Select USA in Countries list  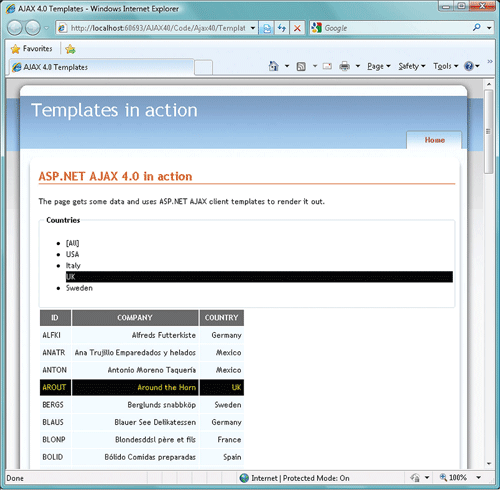point(72,254)
